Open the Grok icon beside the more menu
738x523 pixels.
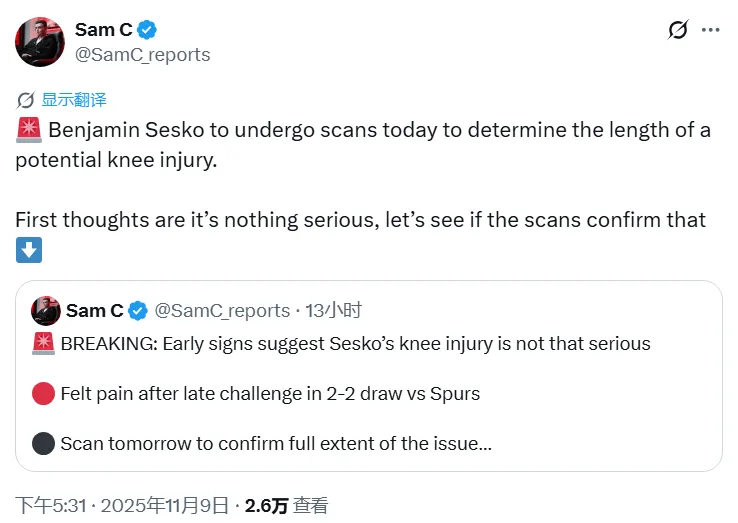pos(678,30)
